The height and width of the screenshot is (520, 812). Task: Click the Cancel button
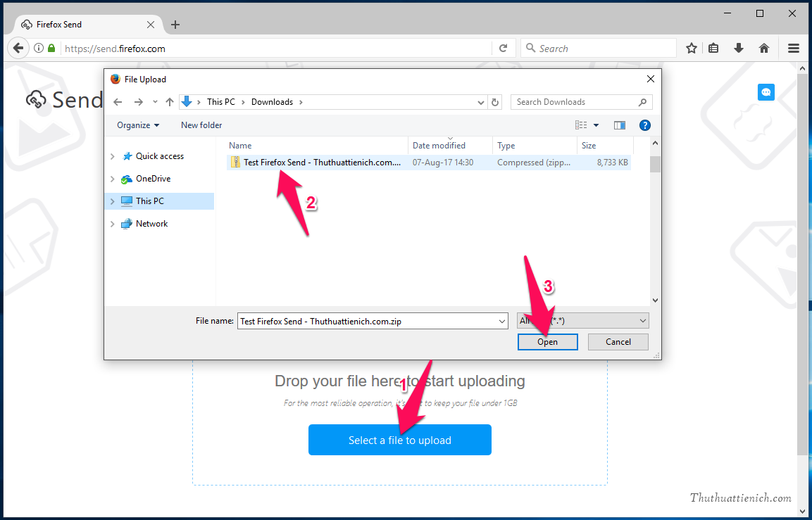click(618, 342)
